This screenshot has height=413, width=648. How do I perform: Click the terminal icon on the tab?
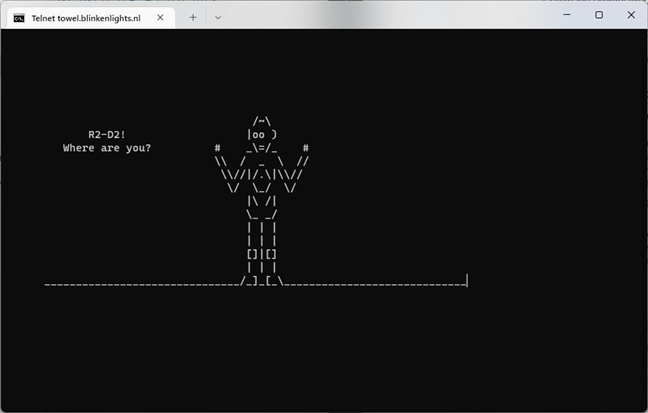coord(19,18)
